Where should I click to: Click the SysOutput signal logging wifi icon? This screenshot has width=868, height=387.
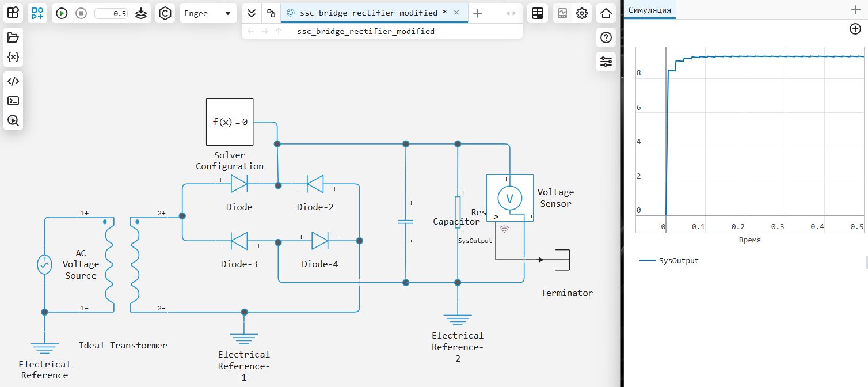(x=504, y=229)
